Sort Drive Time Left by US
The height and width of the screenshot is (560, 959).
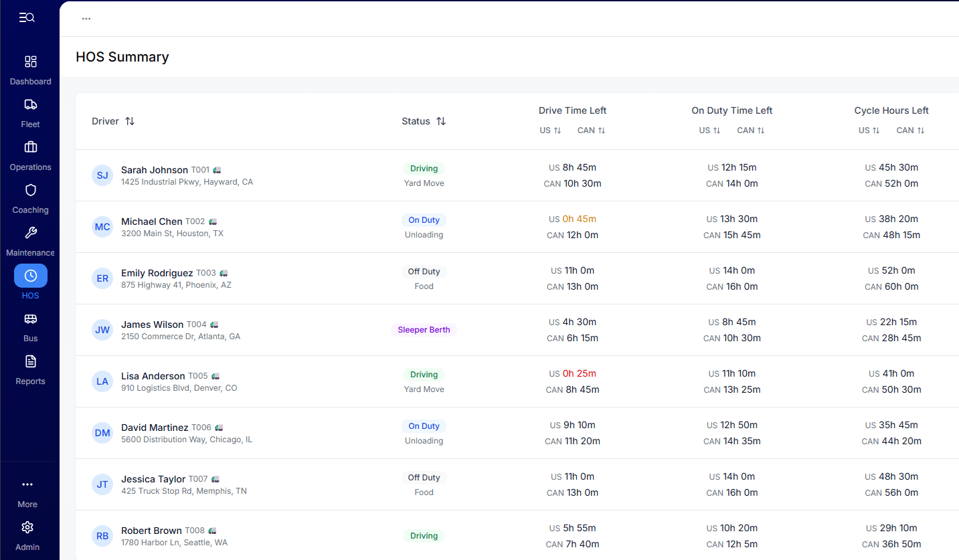(550, 130)
